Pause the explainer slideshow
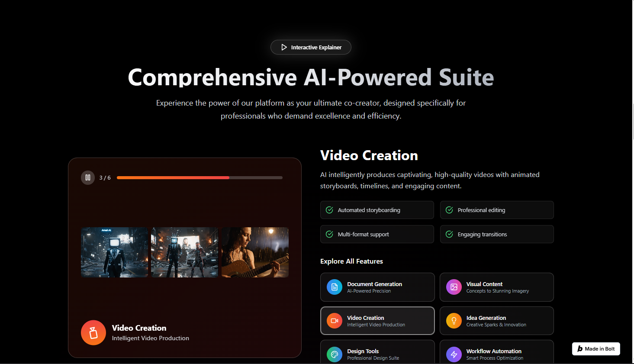 [88, 177]
